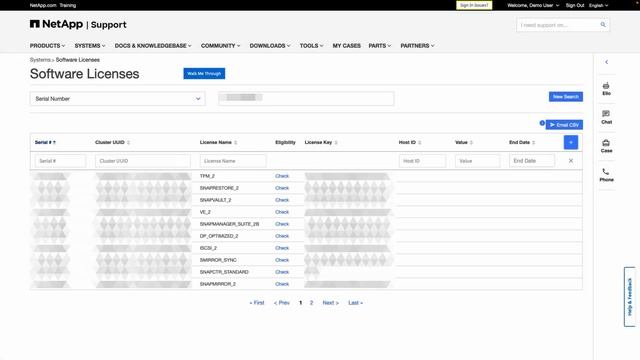
Task: Click Check for TPM_2 license
Action: [x=282, y=176]
